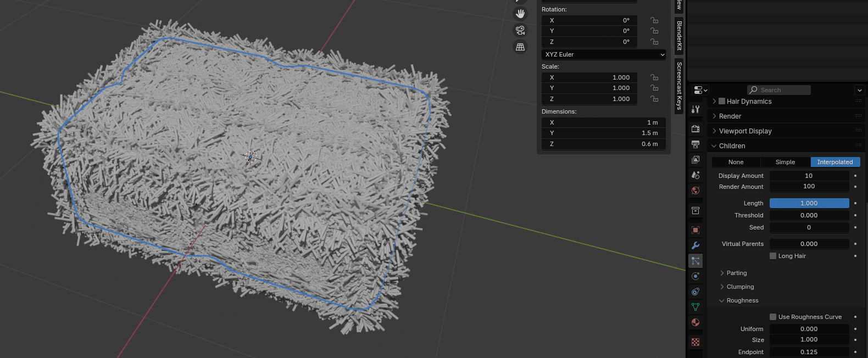Set children type to None

(x=736, y=162)
